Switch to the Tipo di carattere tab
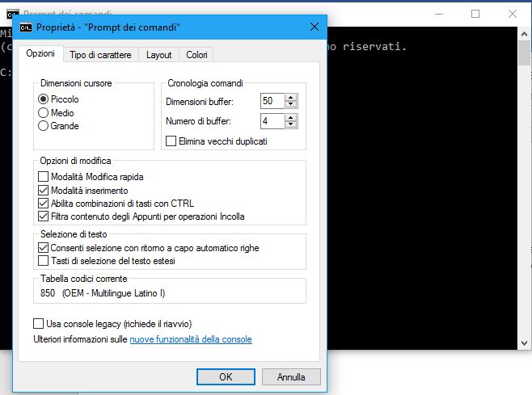532x395 pixels. tap(100, 55)
